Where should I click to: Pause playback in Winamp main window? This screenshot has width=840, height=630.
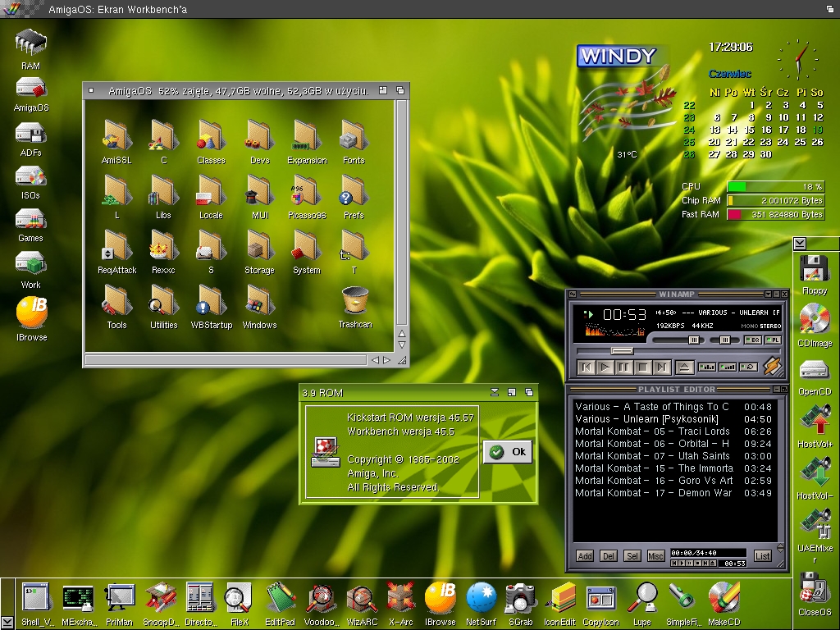[x=623, y=367]
